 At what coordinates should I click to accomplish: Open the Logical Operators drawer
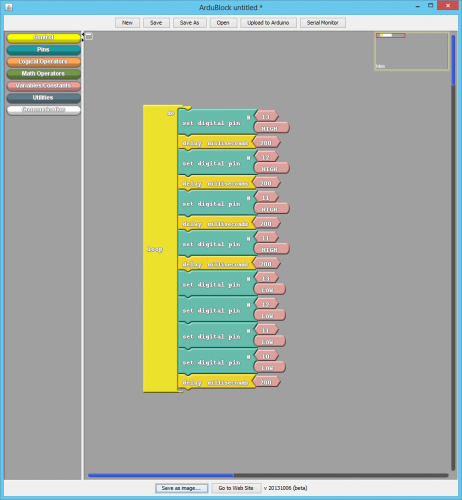(44, 62)
